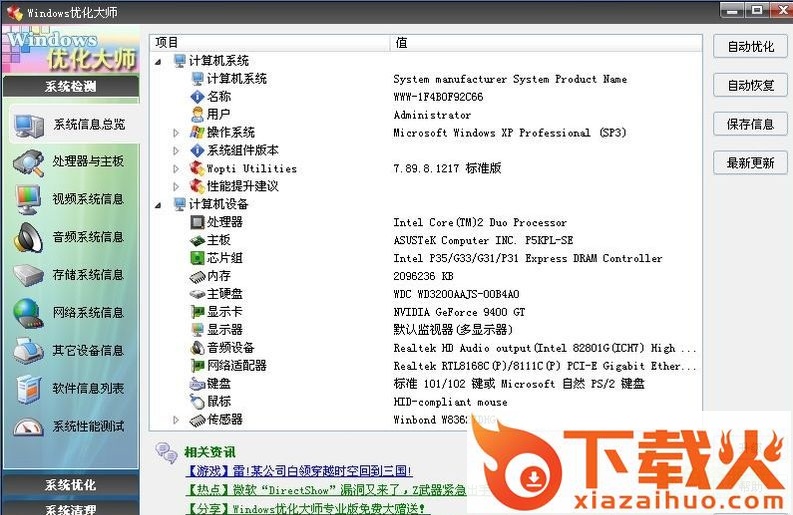
Task: Select WDC WD3200AAJS-00B4A0 disk value
Action: pos(456,294)
